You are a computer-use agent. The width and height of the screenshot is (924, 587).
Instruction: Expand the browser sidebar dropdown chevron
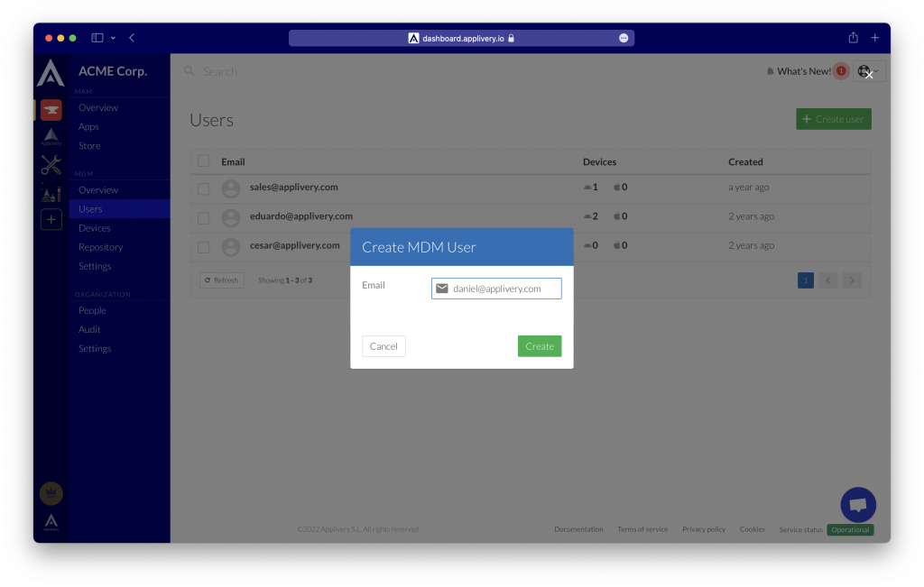[113, 38]
